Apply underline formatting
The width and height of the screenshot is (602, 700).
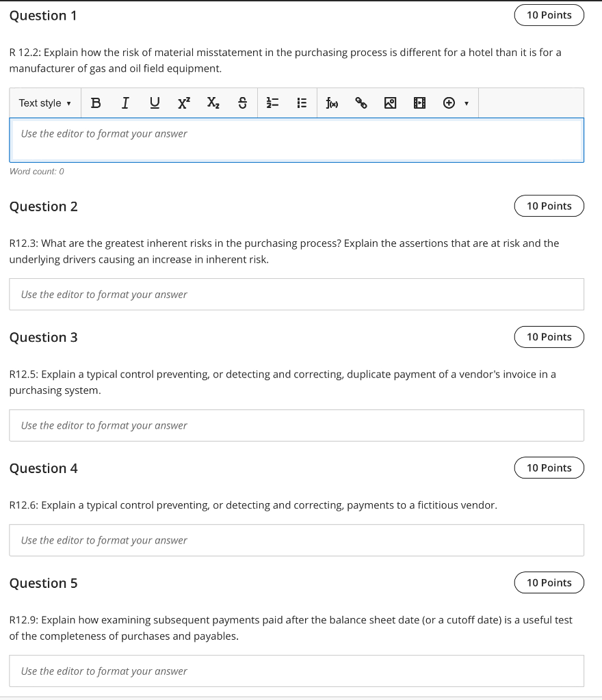tap(155, 103)
